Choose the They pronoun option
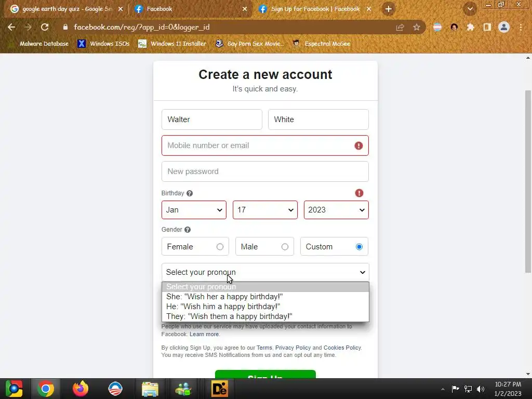This screenshot has width=532, height=399. 265,316
